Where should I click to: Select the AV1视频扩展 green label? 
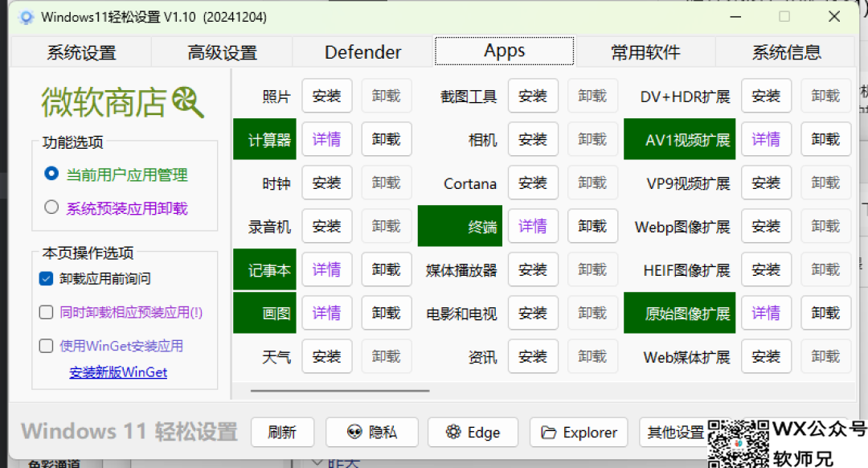pyautogui.click(x=679, y=139)
